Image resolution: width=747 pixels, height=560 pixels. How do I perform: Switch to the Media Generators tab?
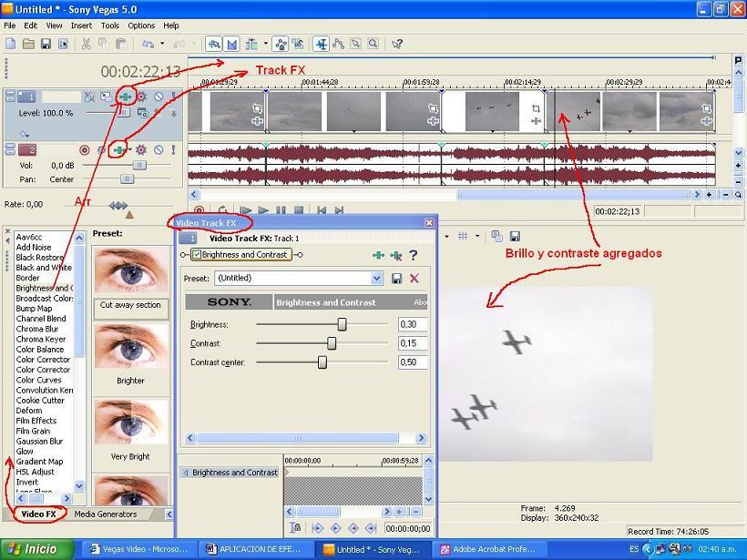(106, 514)
